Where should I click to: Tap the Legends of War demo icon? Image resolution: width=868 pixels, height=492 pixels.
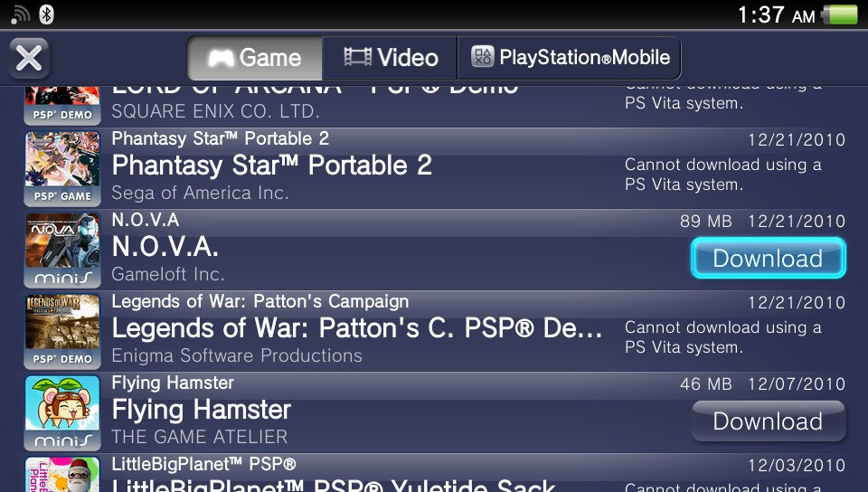coord(62,332)
